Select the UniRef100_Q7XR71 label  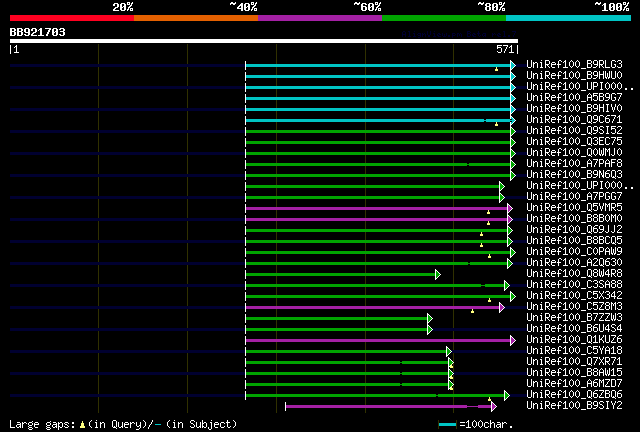(x=574, y=362)
